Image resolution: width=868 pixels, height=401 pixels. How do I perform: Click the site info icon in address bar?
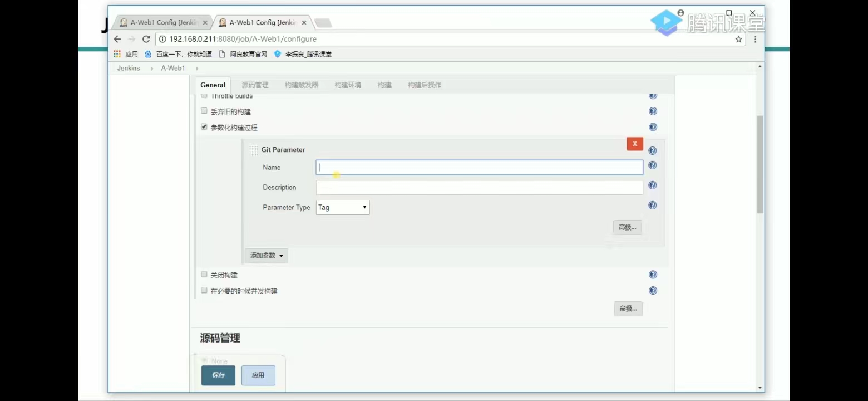[x=162, y=39]
